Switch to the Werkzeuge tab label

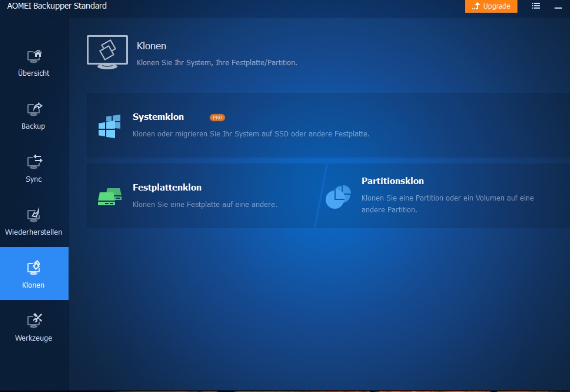click(34, 338)
